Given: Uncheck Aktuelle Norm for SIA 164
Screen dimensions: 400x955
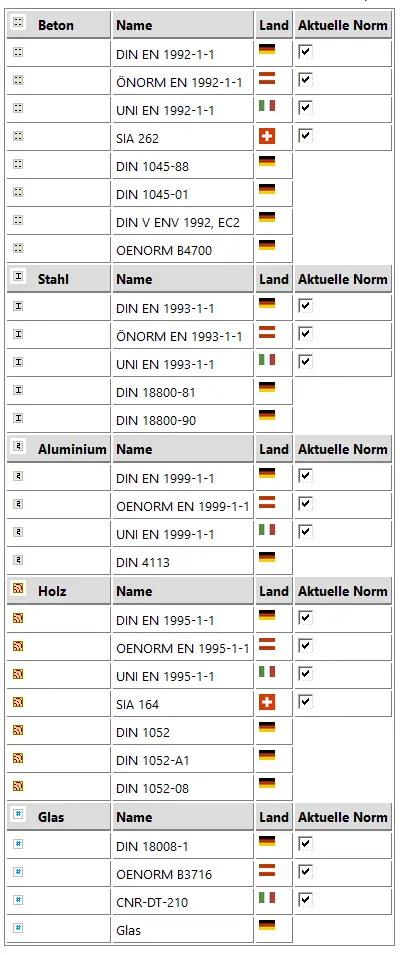Looking at the screenshot, I should click(305, 702).
